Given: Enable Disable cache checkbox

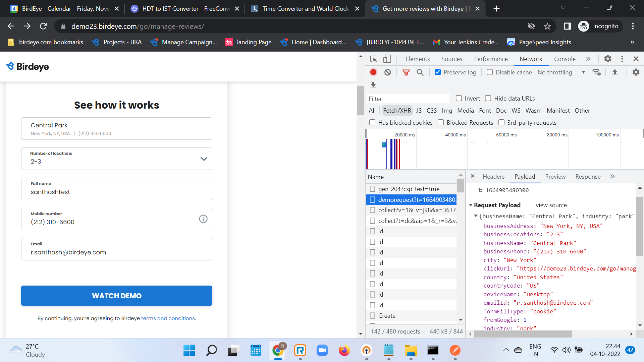Looking at the screenshot, I should coord(490,72).
